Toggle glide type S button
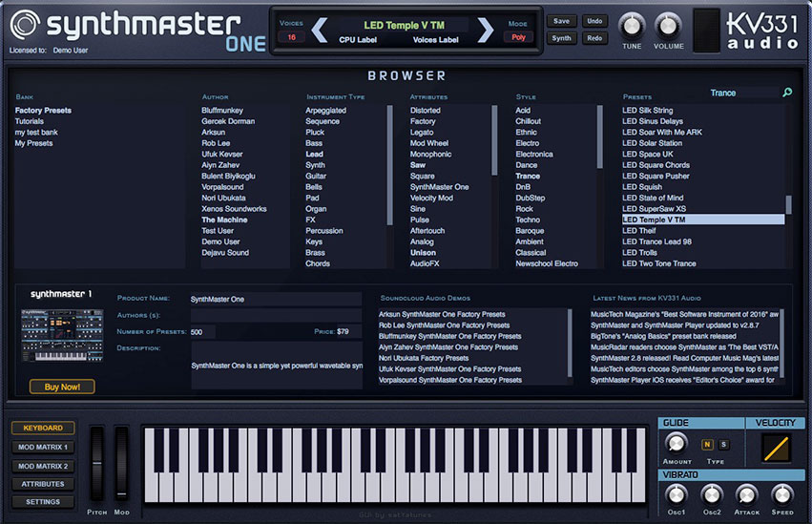 click(723, 444)
